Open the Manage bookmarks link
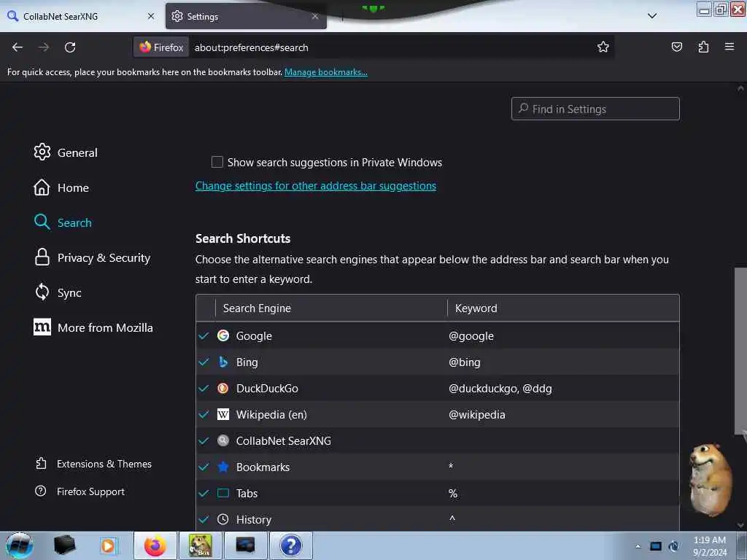Viewport: 747px width, 560px height. pyautogui.click(x=326, y=72)
